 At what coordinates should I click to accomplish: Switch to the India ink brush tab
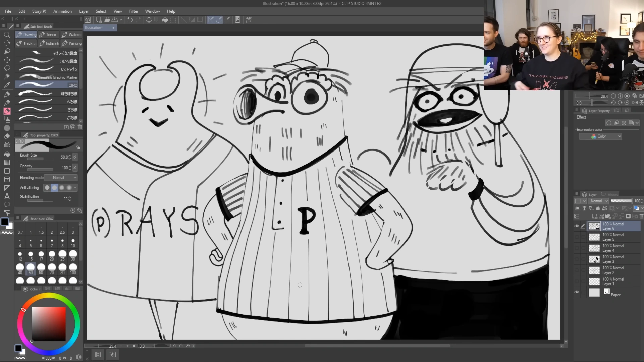(49, 43)
